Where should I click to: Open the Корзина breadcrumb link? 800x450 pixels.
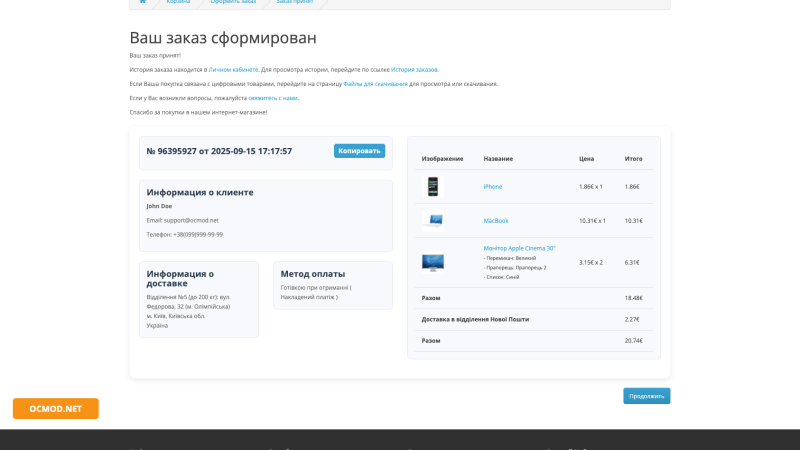point(178,2)
